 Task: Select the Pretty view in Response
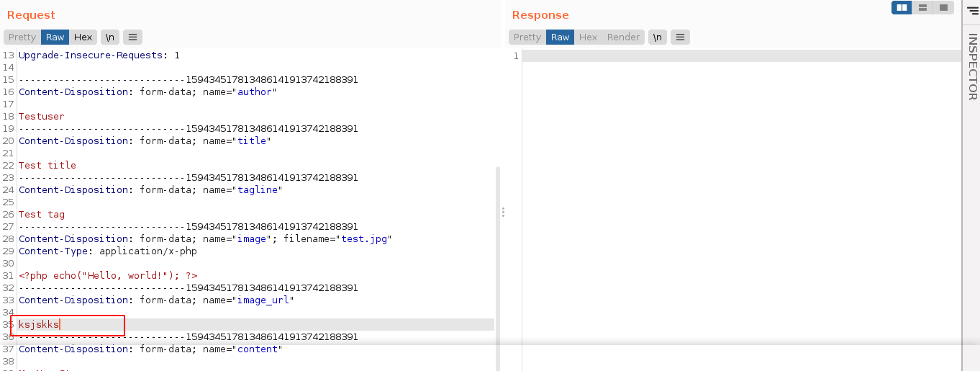527,37
